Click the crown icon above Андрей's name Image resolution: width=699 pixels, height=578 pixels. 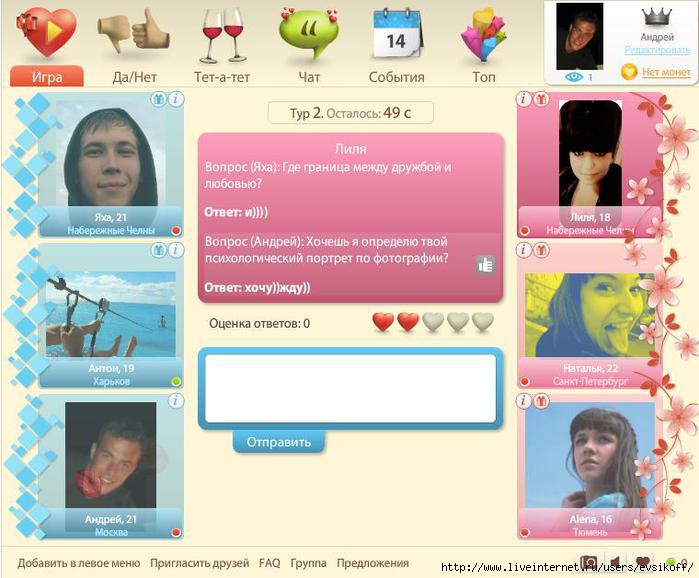point(657,17)
